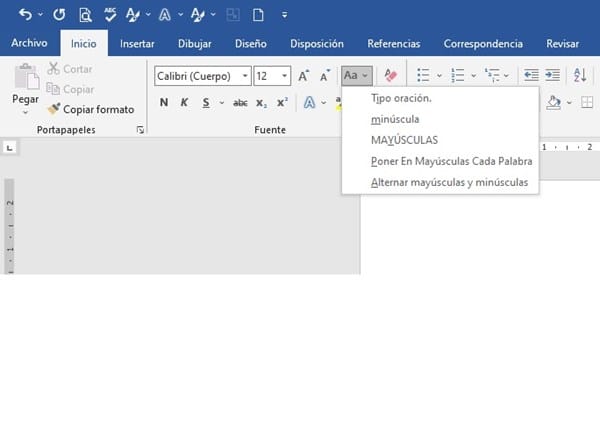Click the new blank document icon
This screenshot has height=427, width=600.
pos(257,14)
